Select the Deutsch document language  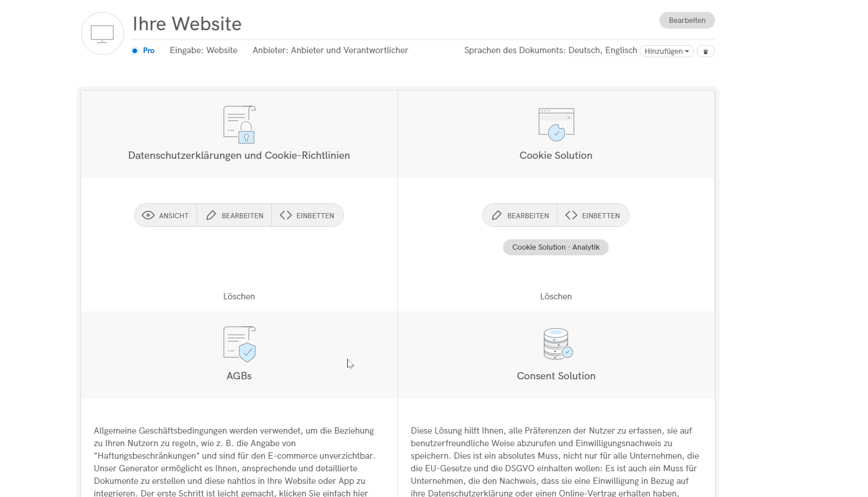pos(584,50)
